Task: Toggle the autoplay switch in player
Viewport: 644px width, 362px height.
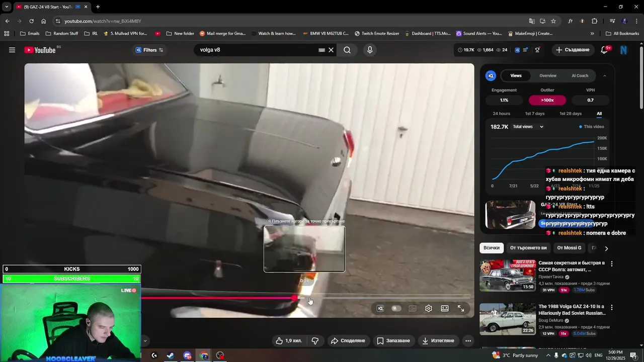Action: (396, 308)
